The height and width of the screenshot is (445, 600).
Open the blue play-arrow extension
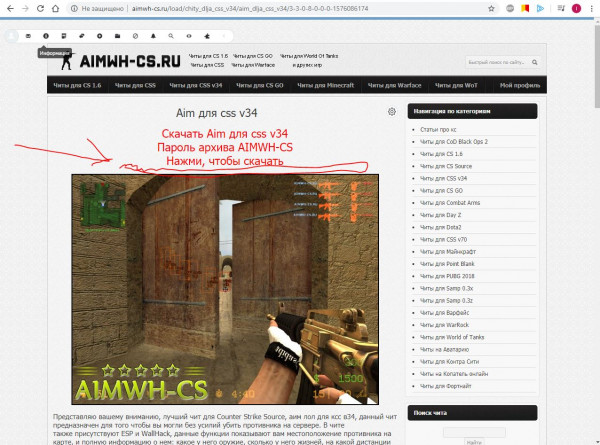[x=540, y=8]
